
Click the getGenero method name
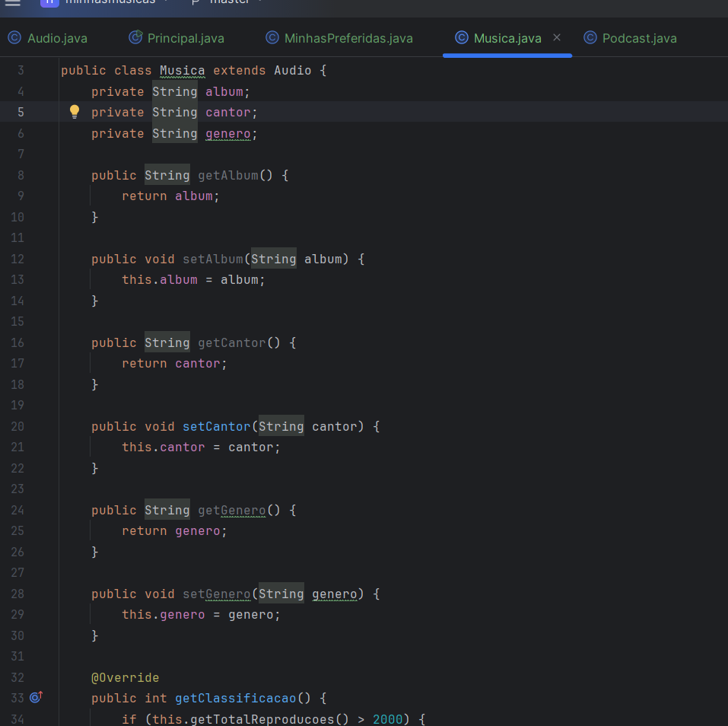(232, 510)
